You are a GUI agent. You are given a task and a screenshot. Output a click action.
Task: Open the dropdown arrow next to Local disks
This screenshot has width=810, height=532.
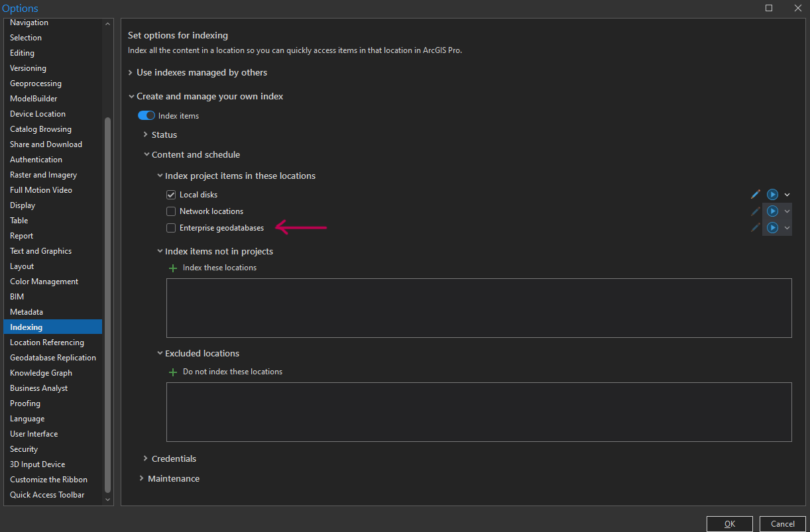coord(787,195)
